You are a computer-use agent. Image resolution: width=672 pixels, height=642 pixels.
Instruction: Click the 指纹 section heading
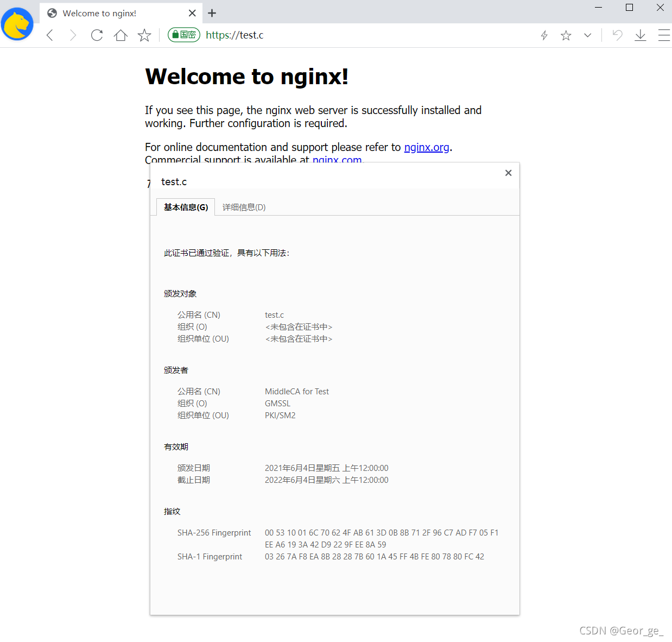pos(172,512)
